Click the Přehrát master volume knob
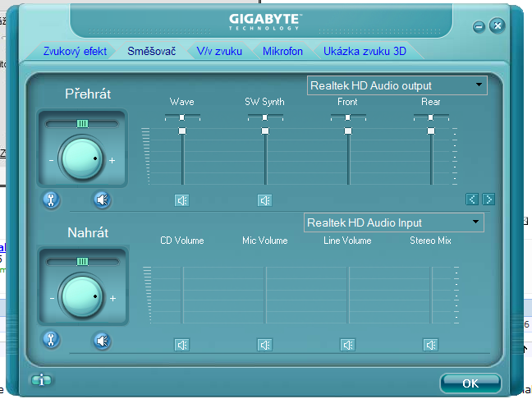 (x=82, y=158)
